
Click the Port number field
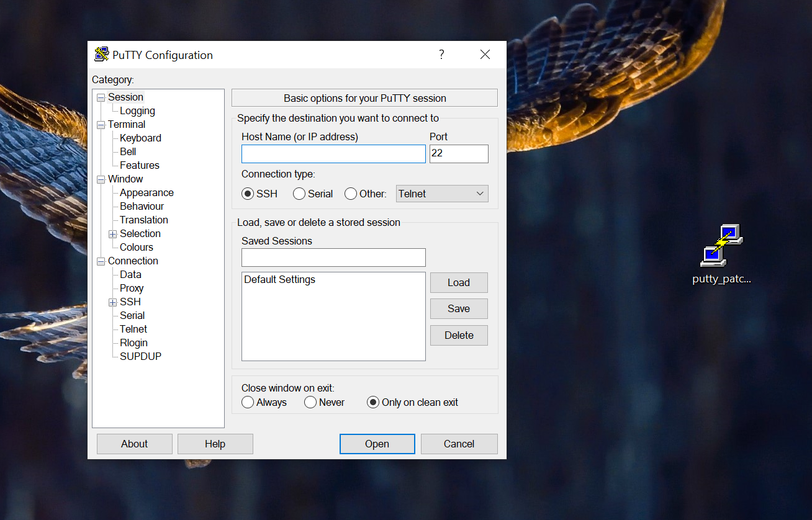[459, 154]
